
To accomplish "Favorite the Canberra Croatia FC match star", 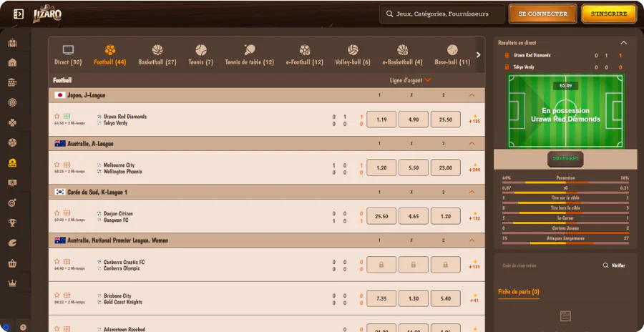I will pyautogui.click(x=57, y=261).
